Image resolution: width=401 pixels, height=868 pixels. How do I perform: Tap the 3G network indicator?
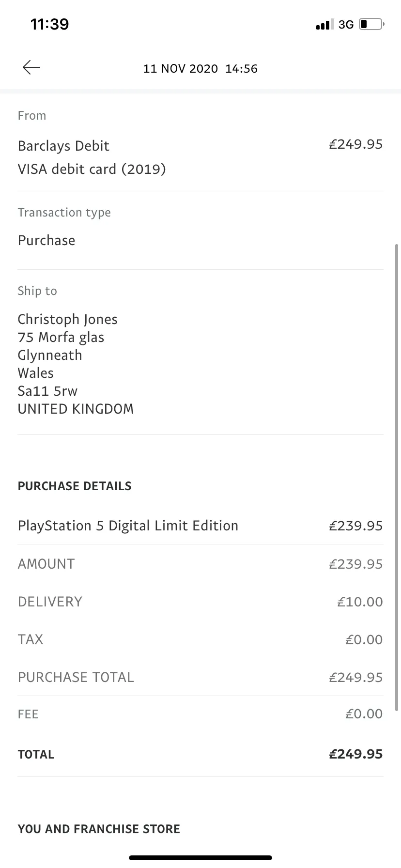346,24
